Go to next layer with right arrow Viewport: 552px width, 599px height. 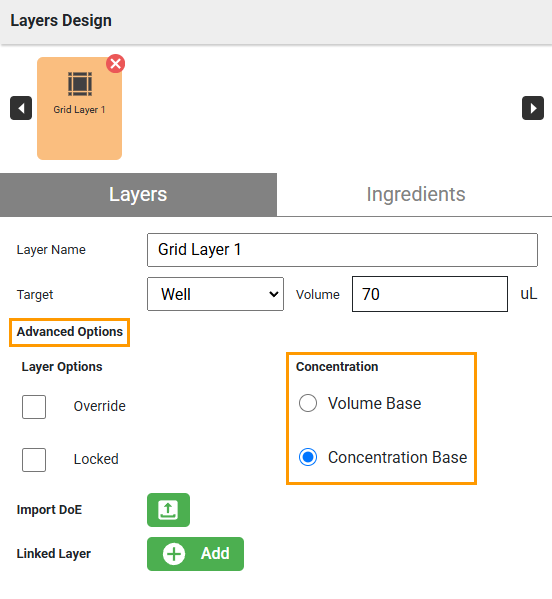(533, 108)
